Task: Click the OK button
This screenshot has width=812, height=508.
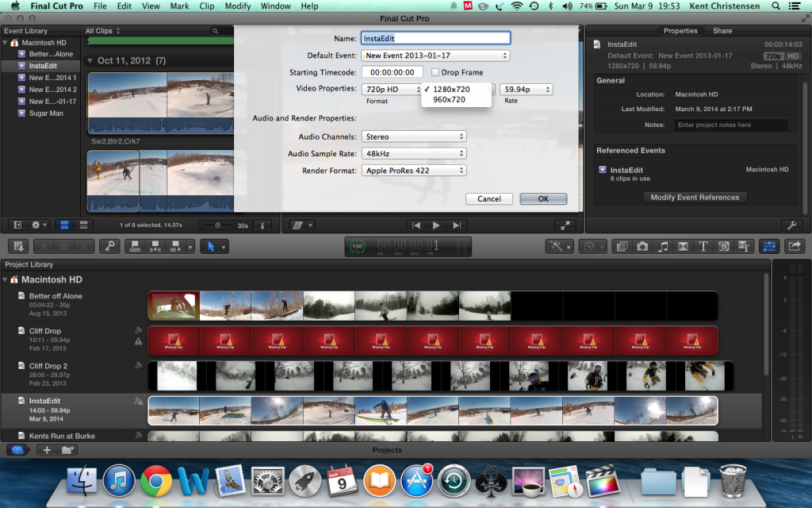Action: coord(543,198)
